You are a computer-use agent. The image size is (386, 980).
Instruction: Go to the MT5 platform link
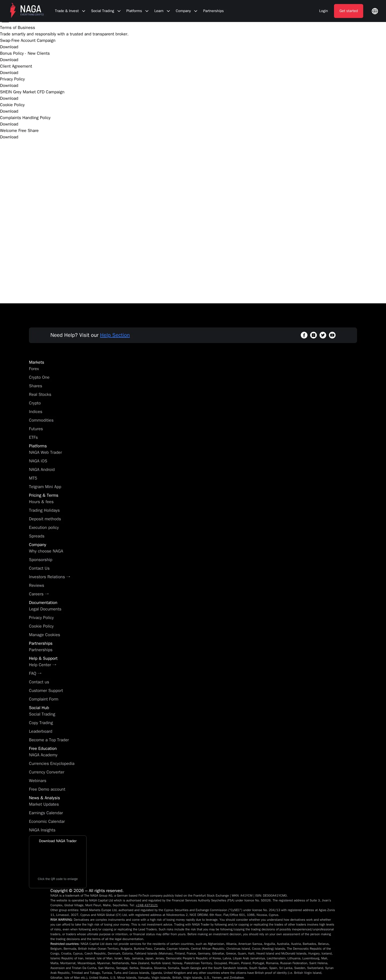click(33, 478)
